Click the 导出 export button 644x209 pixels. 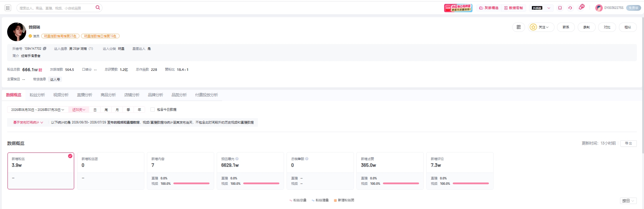[x=628, y=143]
